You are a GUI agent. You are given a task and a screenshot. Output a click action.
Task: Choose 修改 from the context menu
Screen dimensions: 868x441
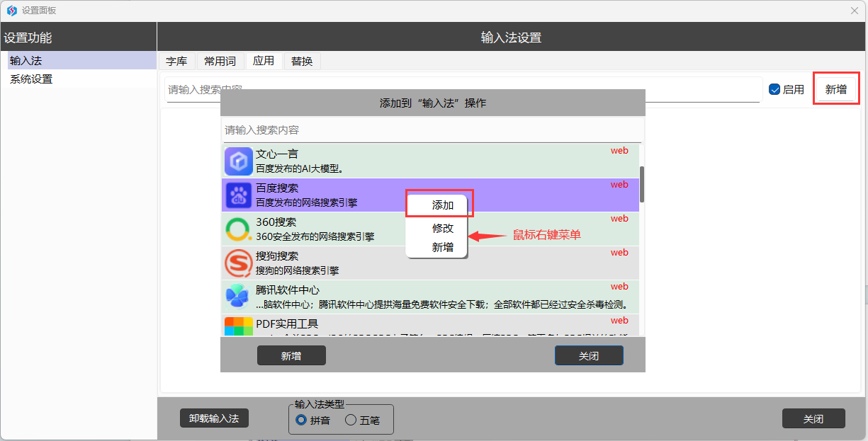point(442,228)
